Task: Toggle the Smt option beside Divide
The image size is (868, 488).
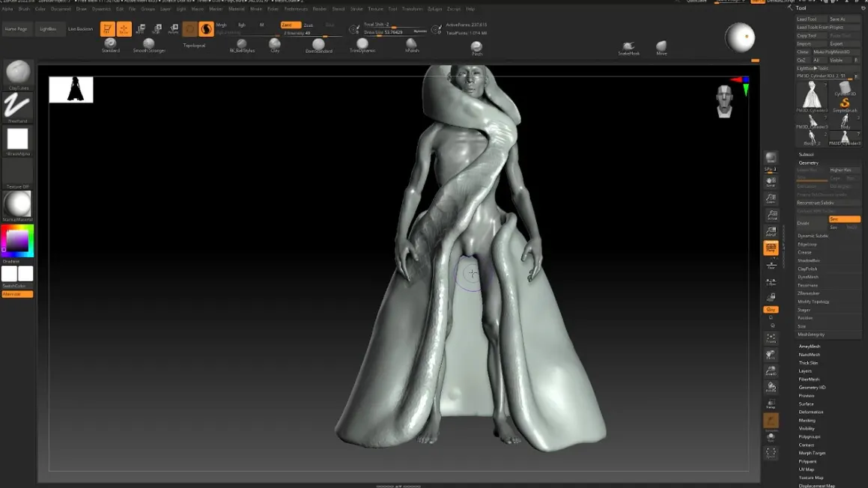Action: tap(843, 219)
